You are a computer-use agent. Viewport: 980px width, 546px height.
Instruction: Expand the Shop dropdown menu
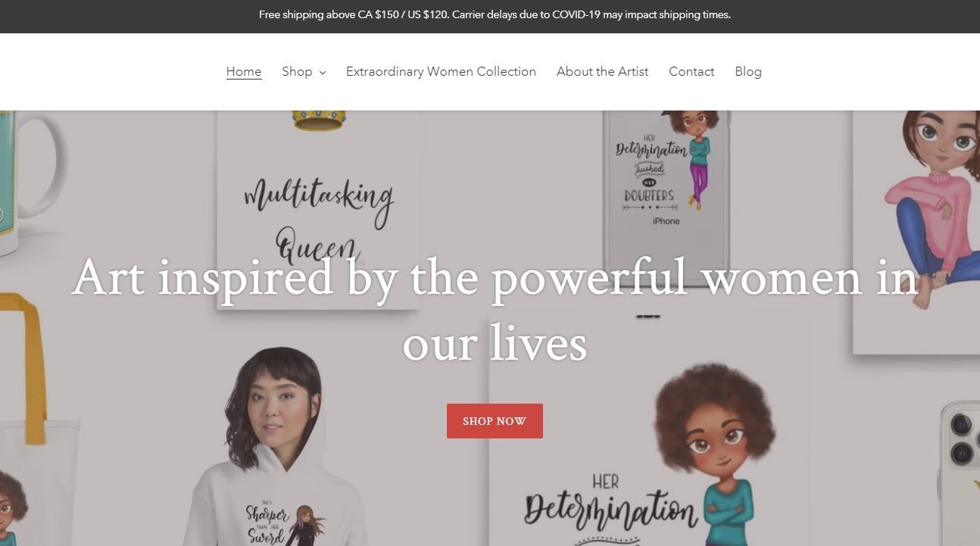pyautogui.click(x=304, y=71)
